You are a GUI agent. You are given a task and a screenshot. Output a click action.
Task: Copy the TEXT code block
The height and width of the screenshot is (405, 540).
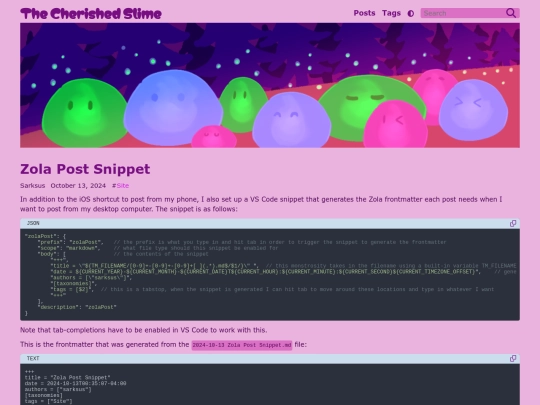(x=513, y=359)
